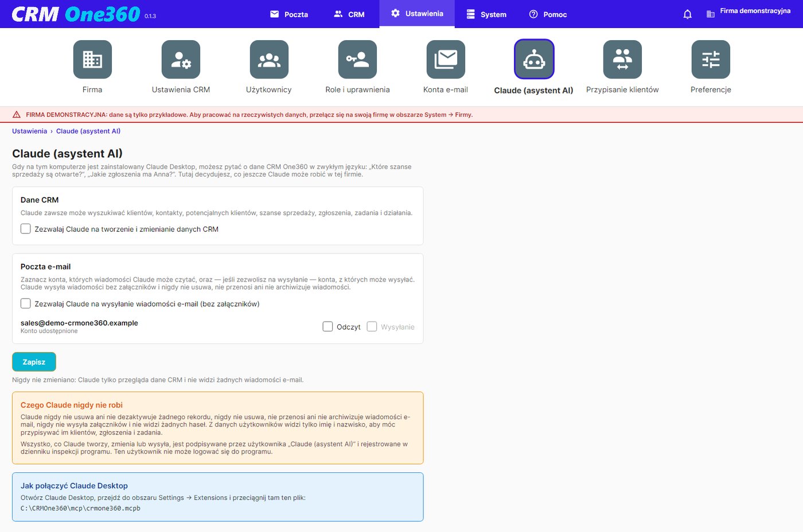The width and height of the screenshot is (803, 532).
Task: Click the Poczta e-mail section heading
Action: point(45,267)
